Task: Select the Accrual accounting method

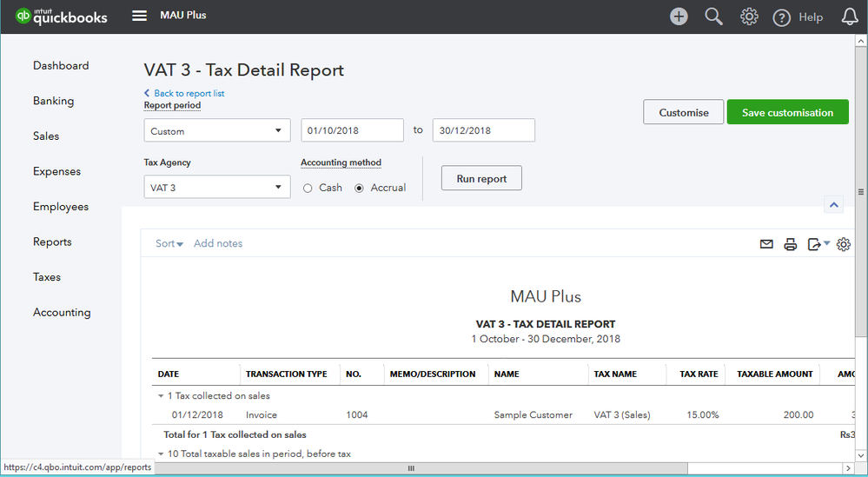Action: (359, 189)
